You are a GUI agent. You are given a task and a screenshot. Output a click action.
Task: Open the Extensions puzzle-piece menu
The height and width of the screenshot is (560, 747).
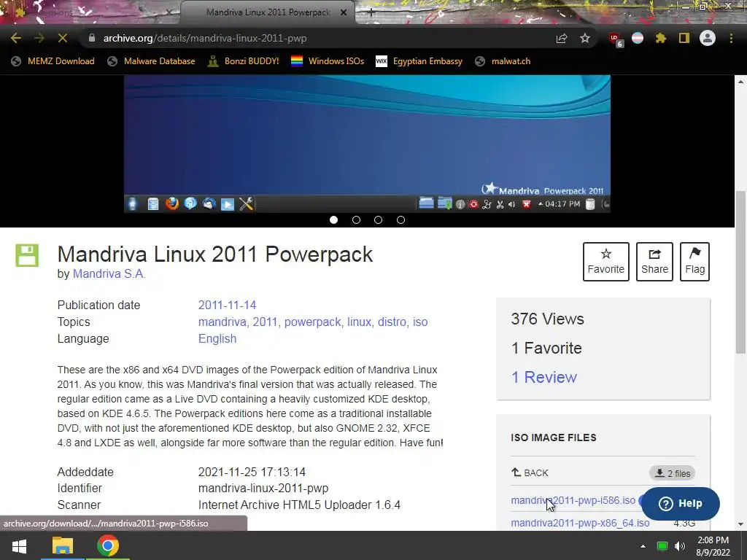coord(661,38)
